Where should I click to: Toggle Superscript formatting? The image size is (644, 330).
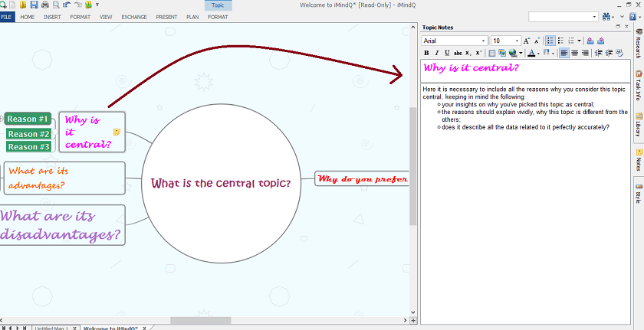[x=478, y=53]
